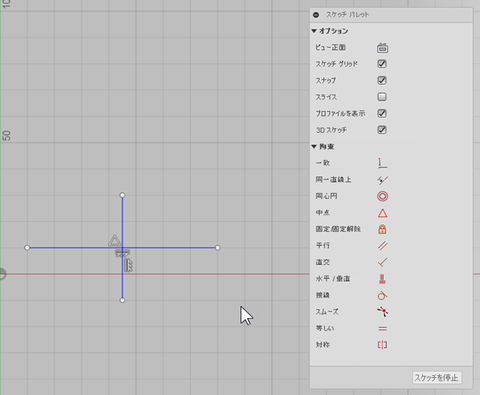Image resolution: width=480 pixels, height=395 pixels.
Task: Apply the 平行 parallel constraint icon
Action: [x=382, y=246]
